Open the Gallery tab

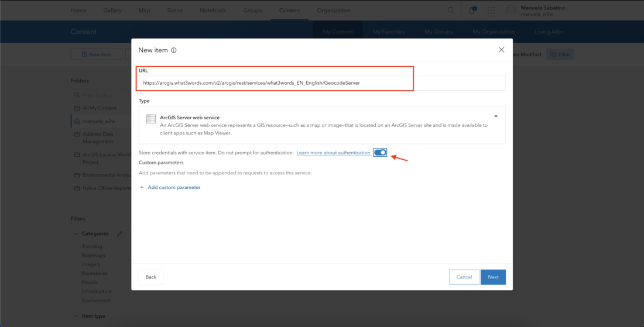tap(112, 11)
